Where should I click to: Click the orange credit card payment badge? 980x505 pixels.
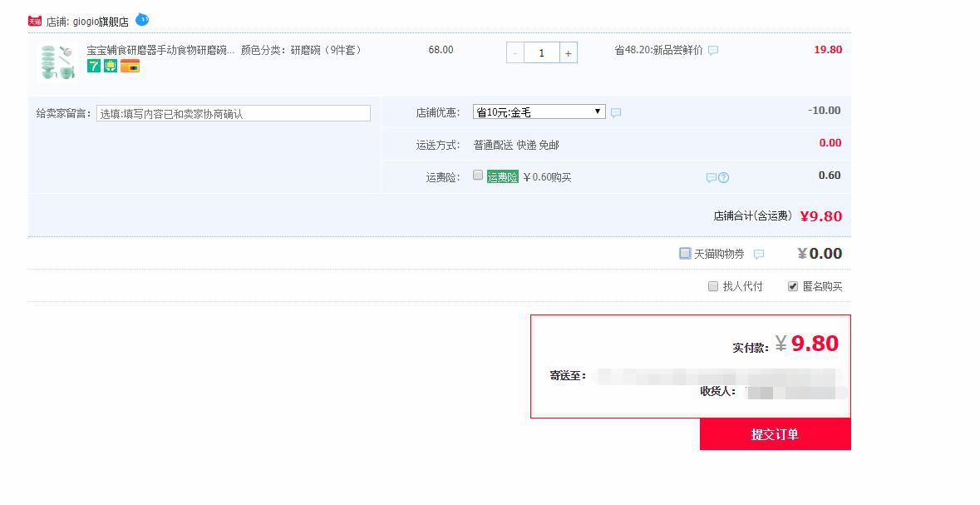130,66
